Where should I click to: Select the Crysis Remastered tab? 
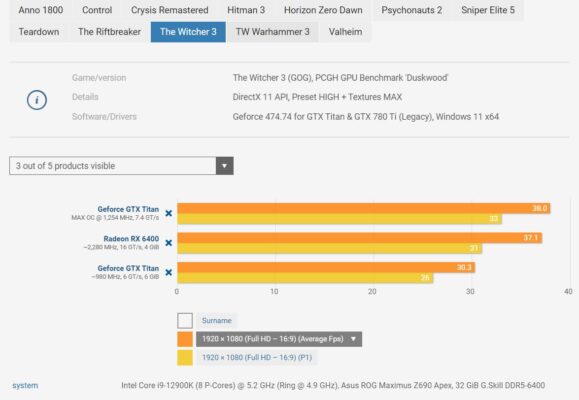click(x=169, y=10)
